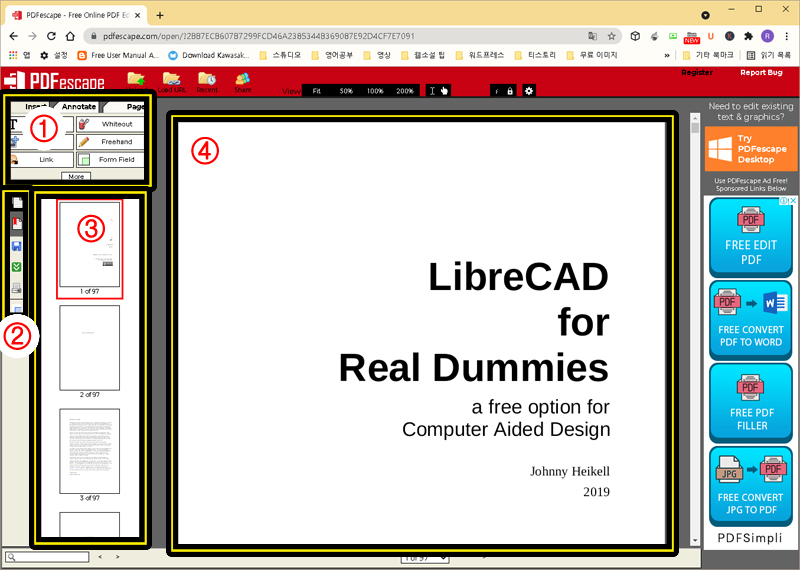
Task: Select page thumbnail 1 of 97
Action: (90, 249)
